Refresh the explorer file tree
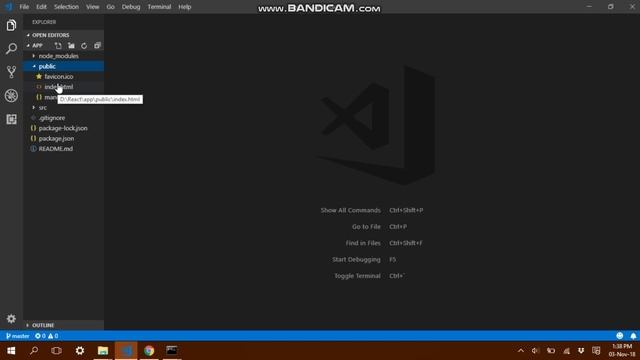Screen dimensions: 640x360 pyautogui.click(x=84, y=46)
